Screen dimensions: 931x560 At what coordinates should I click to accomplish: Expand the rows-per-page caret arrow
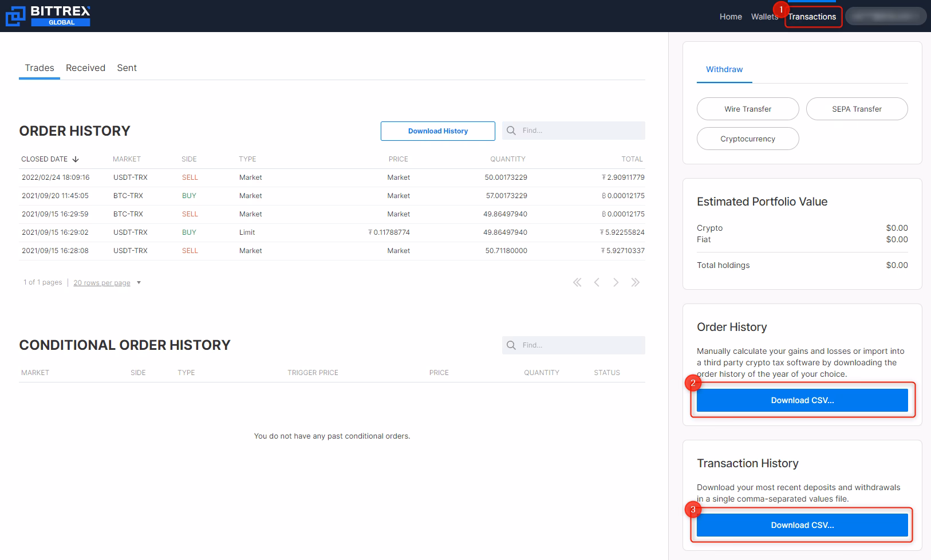[139, 282]
